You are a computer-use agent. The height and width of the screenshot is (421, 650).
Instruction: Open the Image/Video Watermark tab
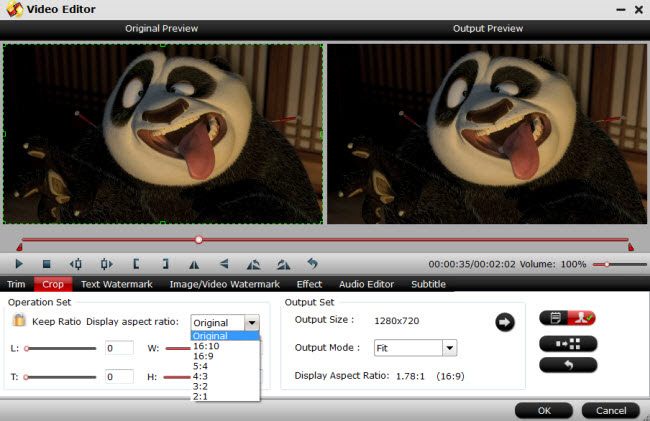point(224,284)
